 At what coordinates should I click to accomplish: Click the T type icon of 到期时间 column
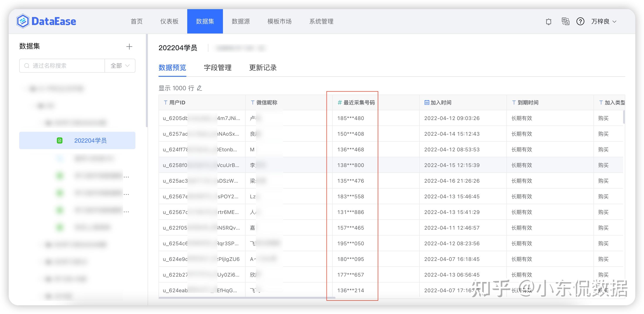514,103
